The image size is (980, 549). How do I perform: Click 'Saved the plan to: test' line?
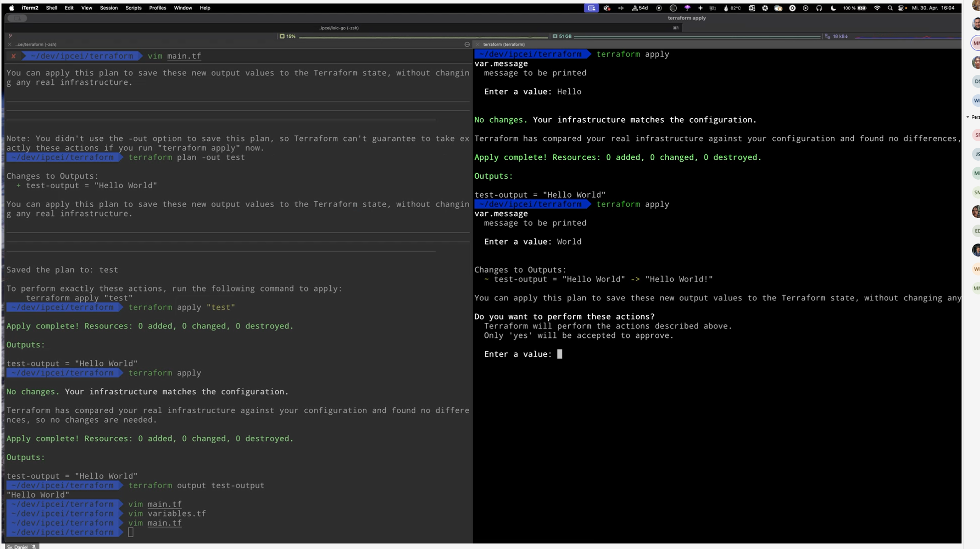(x=62, y=270)
